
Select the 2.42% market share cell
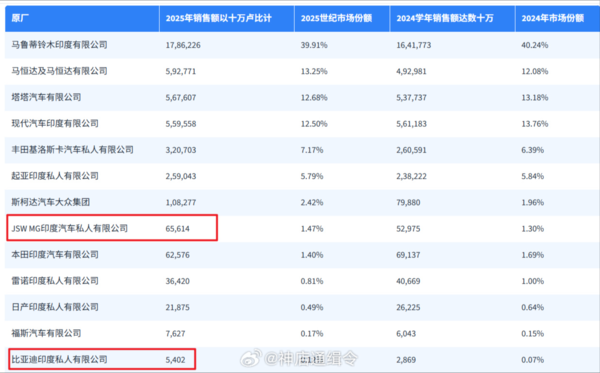pyautogui.click(x=312, y=202)
